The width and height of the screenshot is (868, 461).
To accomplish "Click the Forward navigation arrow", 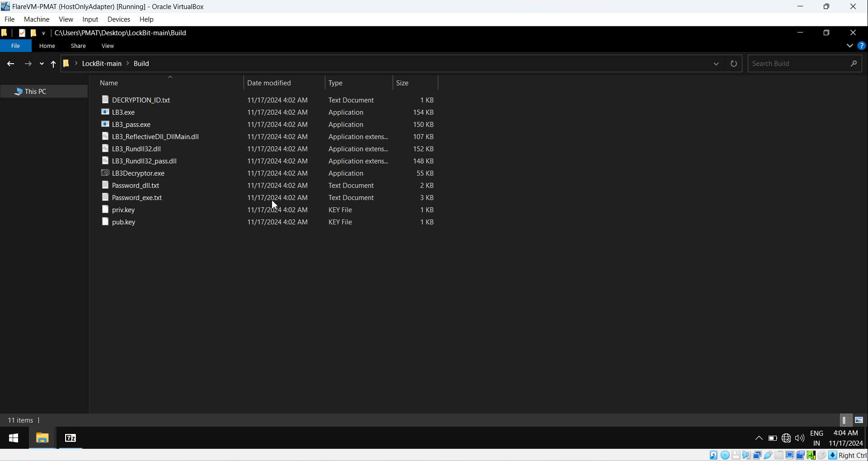I will [x=28, y=64].
